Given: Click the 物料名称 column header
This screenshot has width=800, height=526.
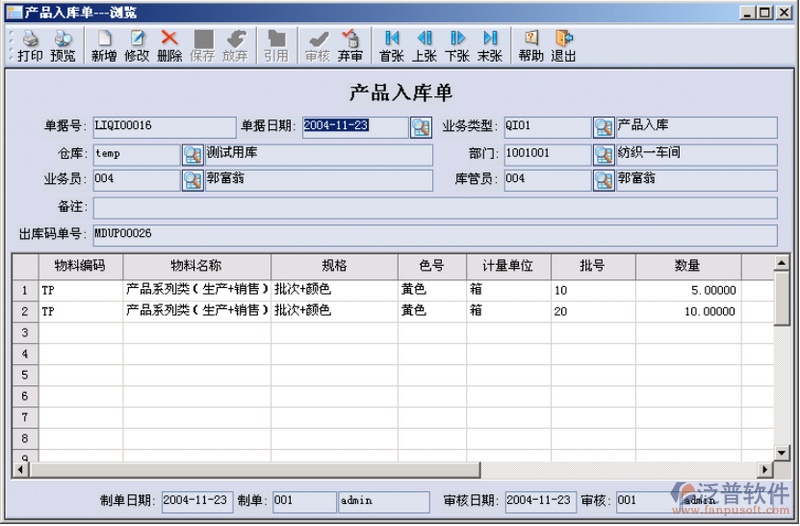Looking at the screenshot, I should [x=196, y=266].
